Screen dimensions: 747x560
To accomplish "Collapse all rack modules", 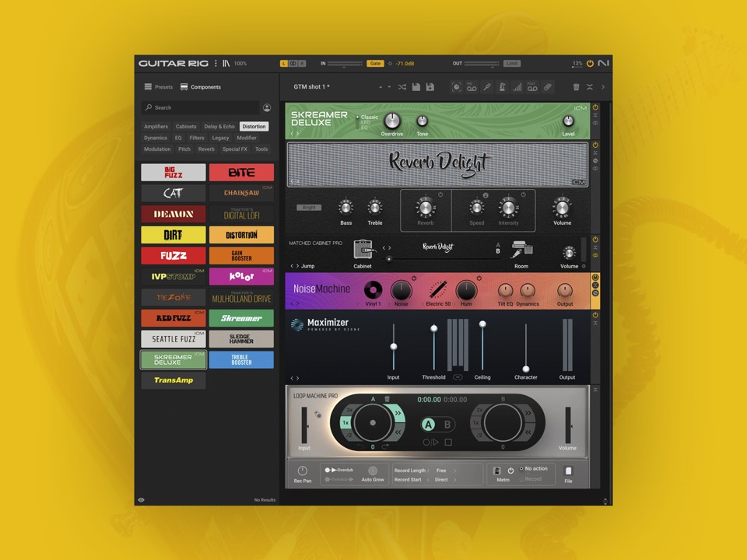I will 590,86.
